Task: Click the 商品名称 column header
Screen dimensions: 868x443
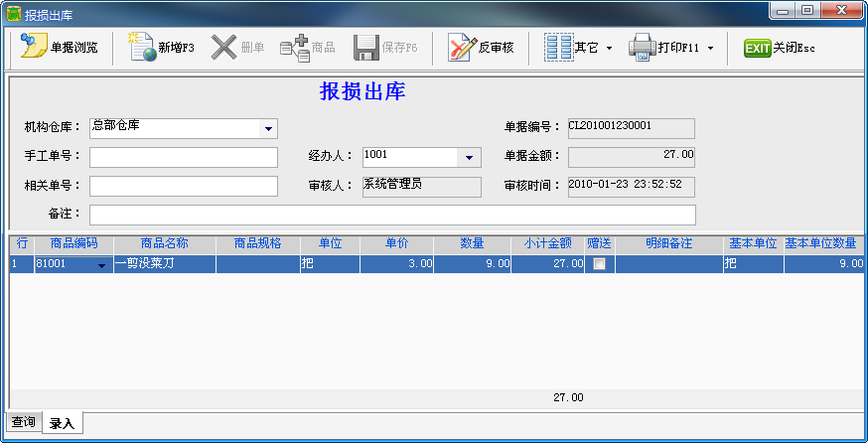Action: point(164,243)
